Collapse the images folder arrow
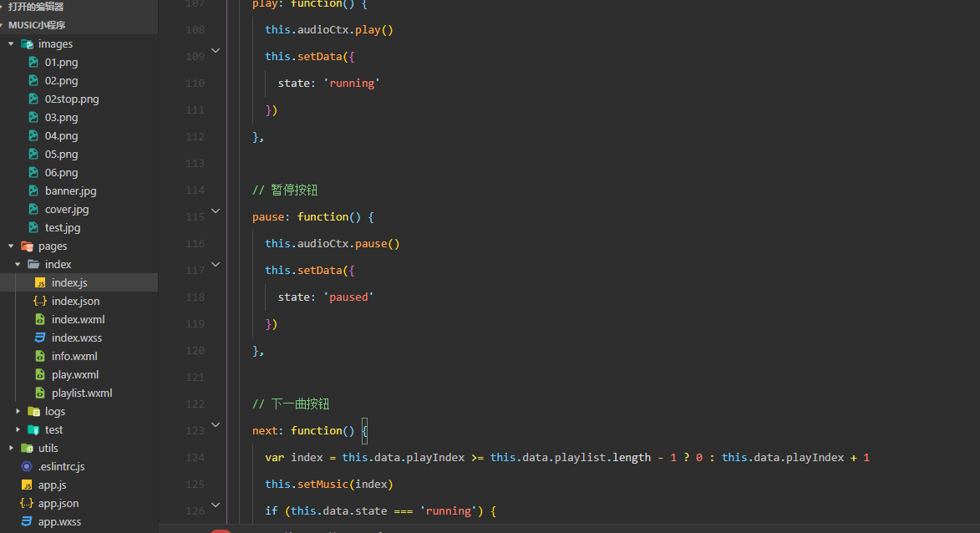This screenshot has height=533, width=980. coord(11,43)
